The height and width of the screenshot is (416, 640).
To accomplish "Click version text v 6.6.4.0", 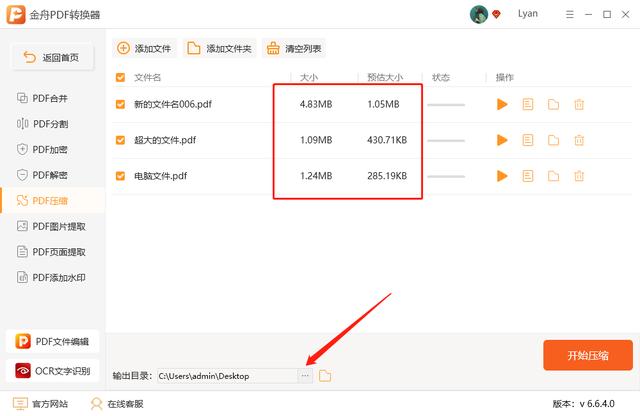I will (597, 404).
